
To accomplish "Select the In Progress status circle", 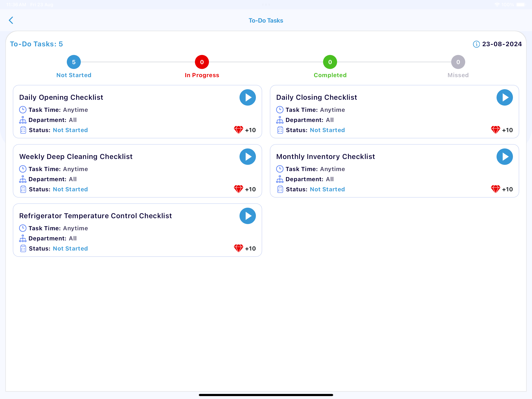I will (202, 62).
